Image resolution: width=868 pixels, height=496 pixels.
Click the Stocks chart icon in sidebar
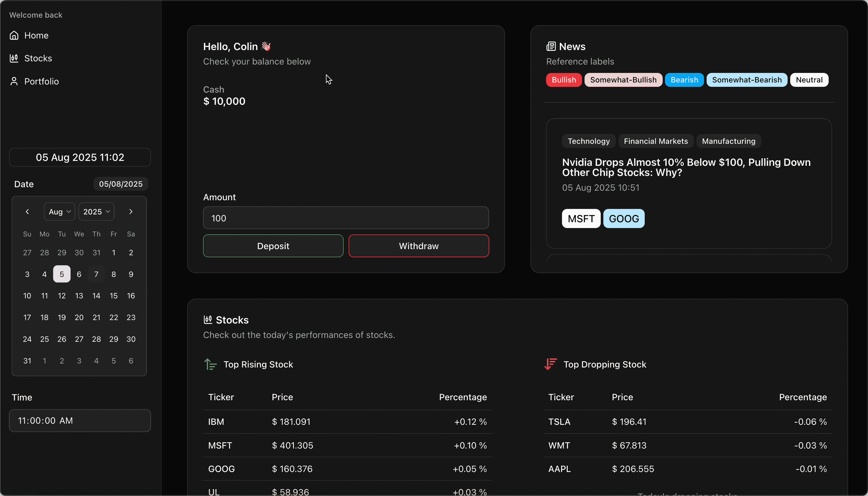[14, 58]
